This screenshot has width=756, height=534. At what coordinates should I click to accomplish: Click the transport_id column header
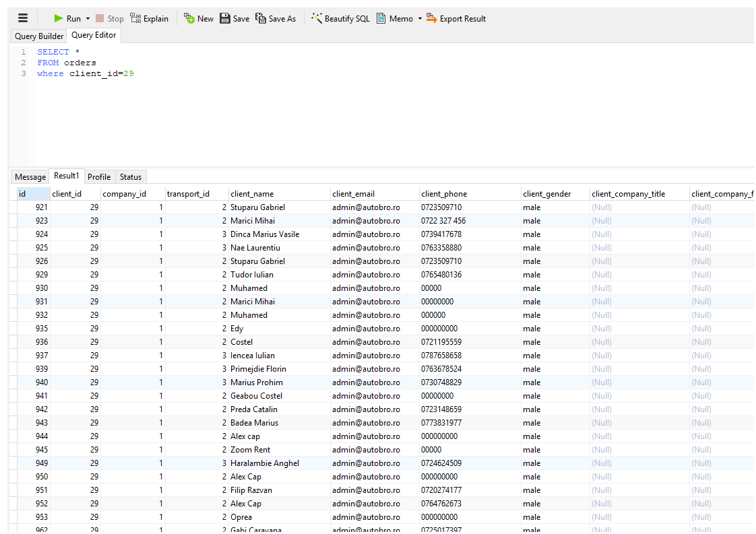(x=197, y=194)
